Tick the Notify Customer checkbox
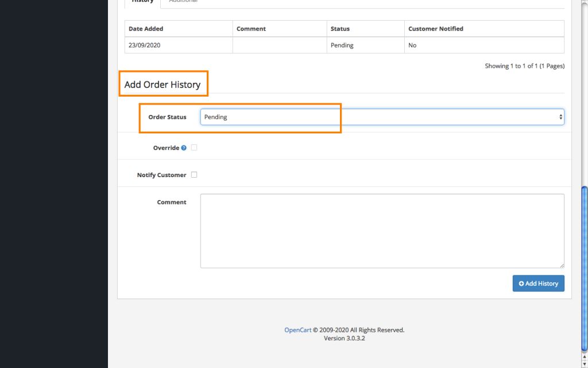 (x=194, y=175)
